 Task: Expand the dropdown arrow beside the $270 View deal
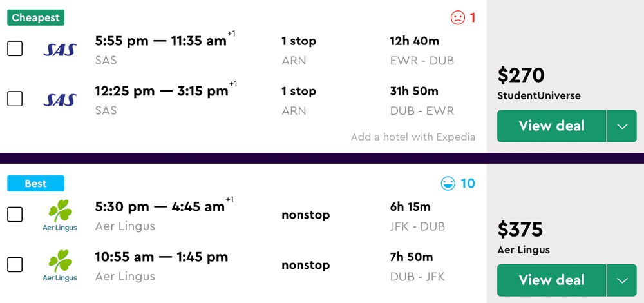pos(621,126)
